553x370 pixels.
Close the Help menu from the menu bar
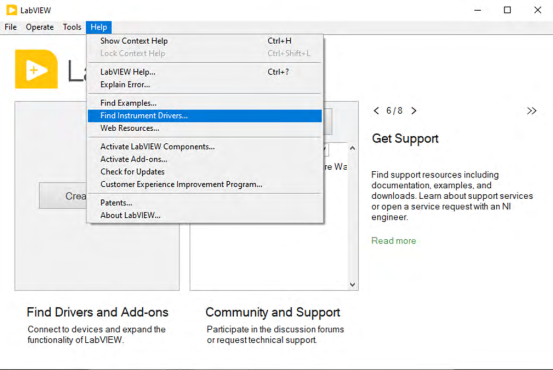click(99, 27)
